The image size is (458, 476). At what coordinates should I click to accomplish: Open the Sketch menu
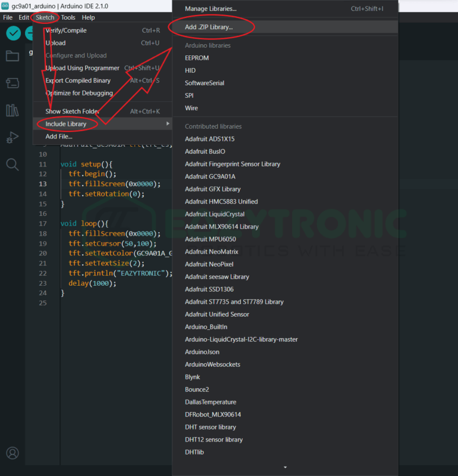click(45, 18)
